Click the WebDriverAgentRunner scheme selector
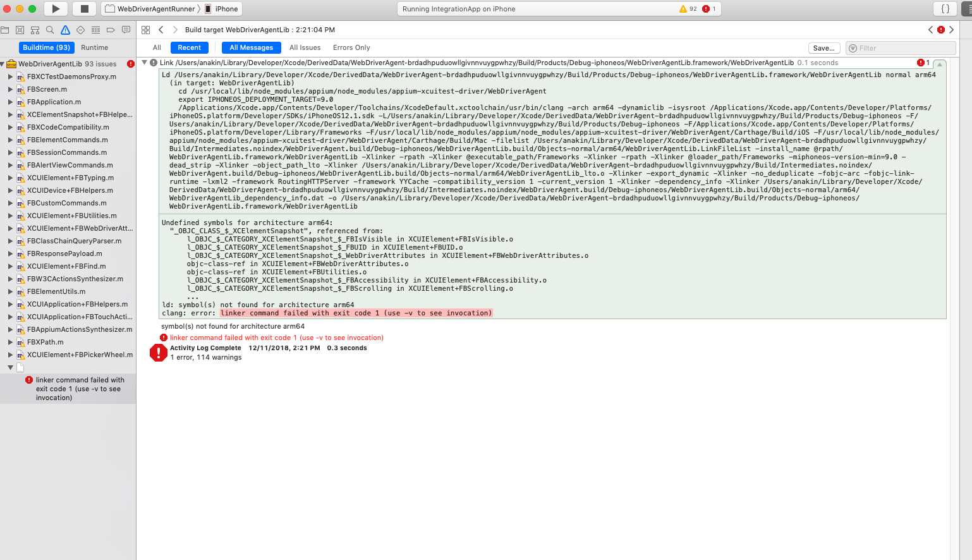This screenshot has height=560, width=972. (151, 9)
